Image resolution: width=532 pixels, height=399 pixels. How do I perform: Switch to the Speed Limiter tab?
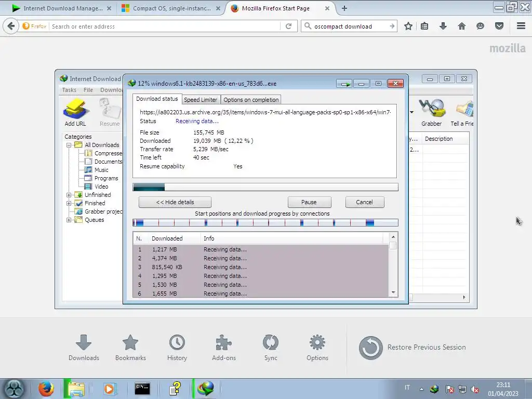coord(201,100)
